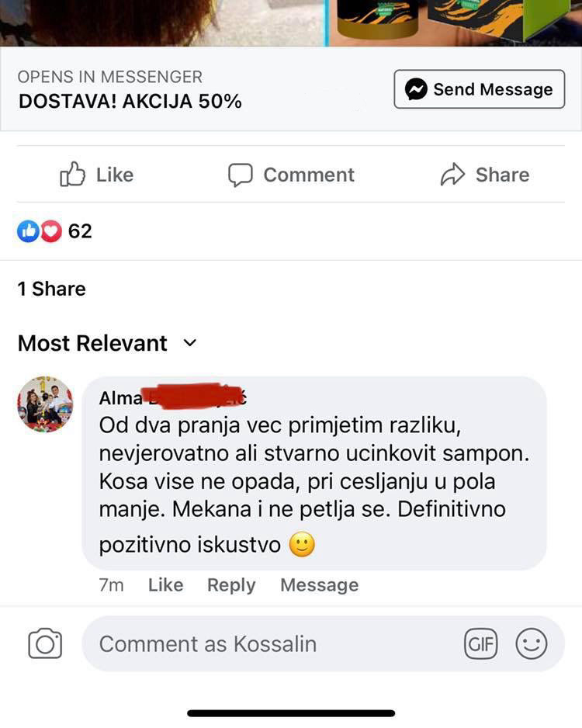The image size is (582, 728).
Task: Open the 62 reactions list
Action: click(80, 231)
